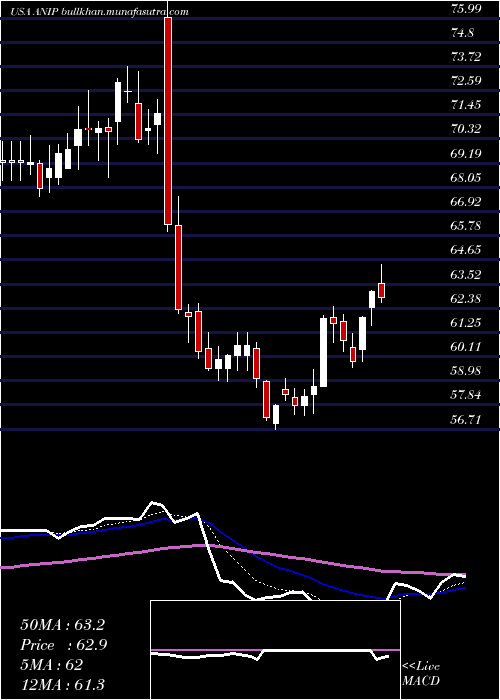Click the 50MA : 63.2 readout
The height and width of the screenshot is (700, 500).
click(62, 625)
